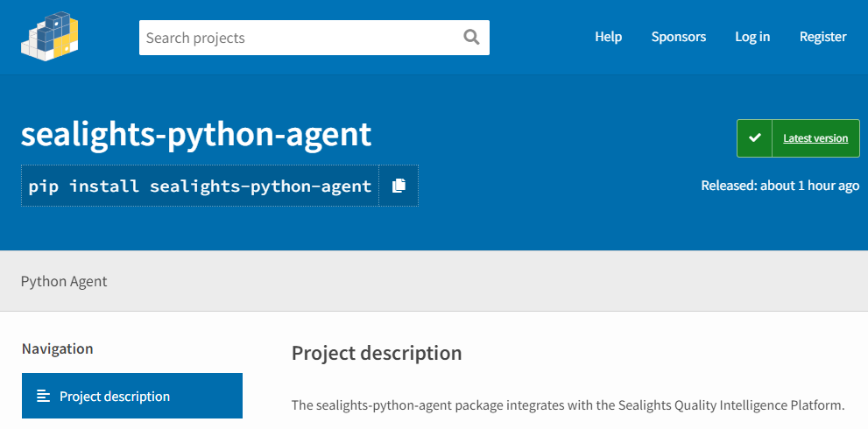Copy the pip install command to clipboard

click(399, 186)
